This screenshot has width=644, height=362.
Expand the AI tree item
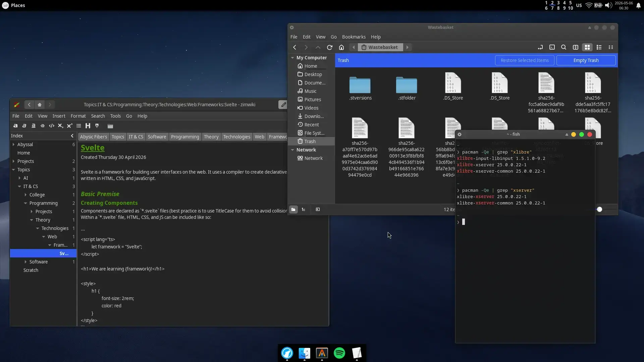(19, 178)
